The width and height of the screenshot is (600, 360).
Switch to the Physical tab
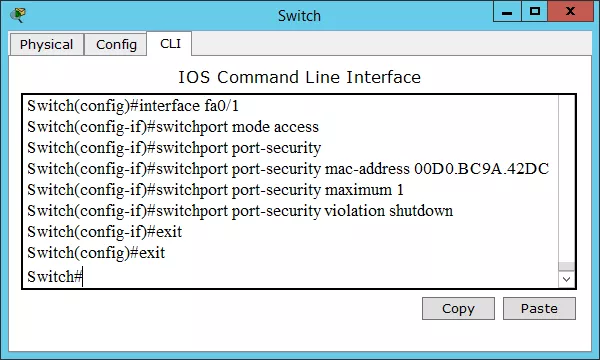point(46,44)
